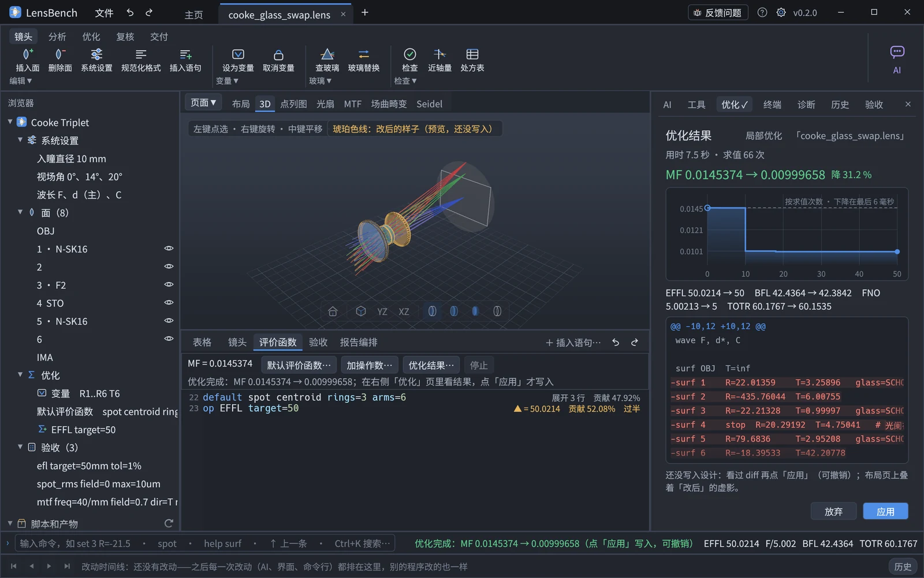
Task: Click the 插入语句 ribbon icon
Action: point(185,54)
